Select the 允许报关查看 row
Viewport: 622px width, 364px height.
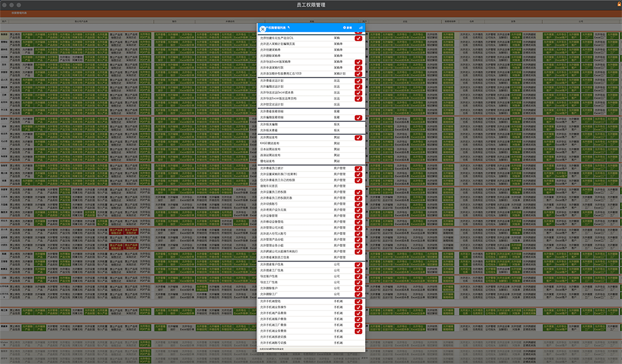point(311,130)
